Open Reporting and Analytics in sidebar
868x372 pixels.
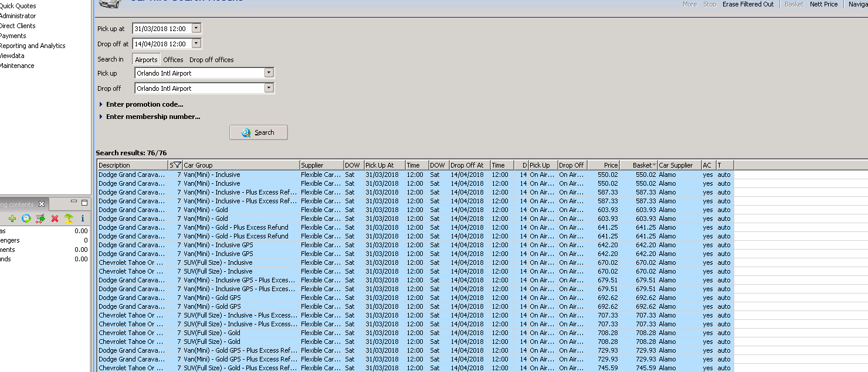[32, 46]
